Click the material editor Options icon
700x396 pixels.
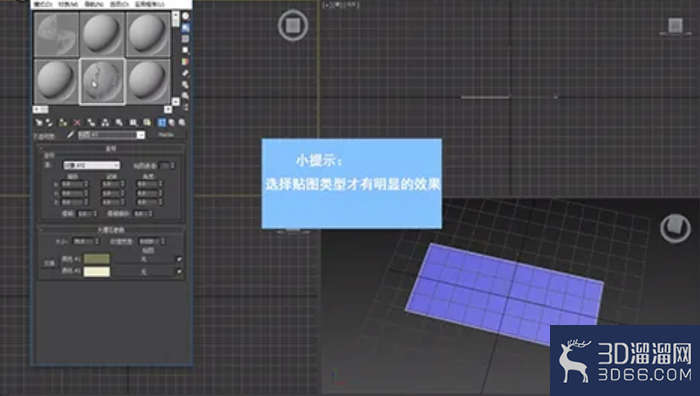click(x=185, y=84)
